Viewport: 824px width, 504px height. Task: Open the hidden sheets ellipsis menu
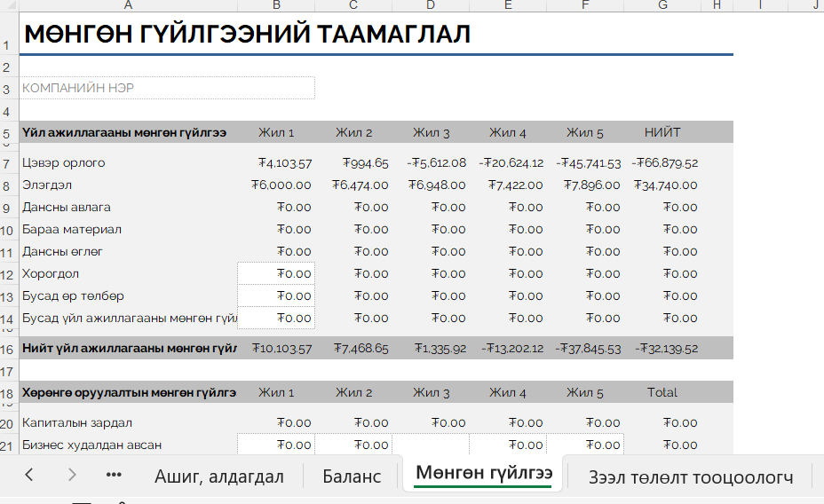(114, 475)
